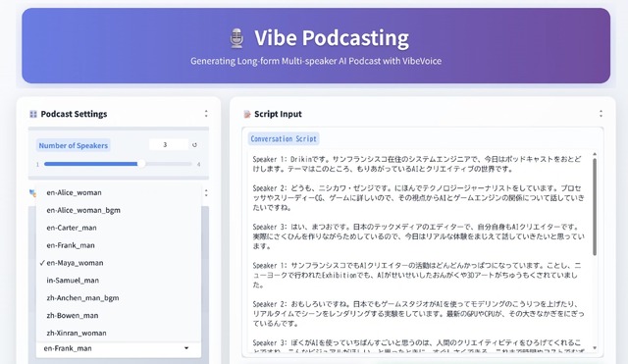Click the Script Input heading

click(278, 114)
